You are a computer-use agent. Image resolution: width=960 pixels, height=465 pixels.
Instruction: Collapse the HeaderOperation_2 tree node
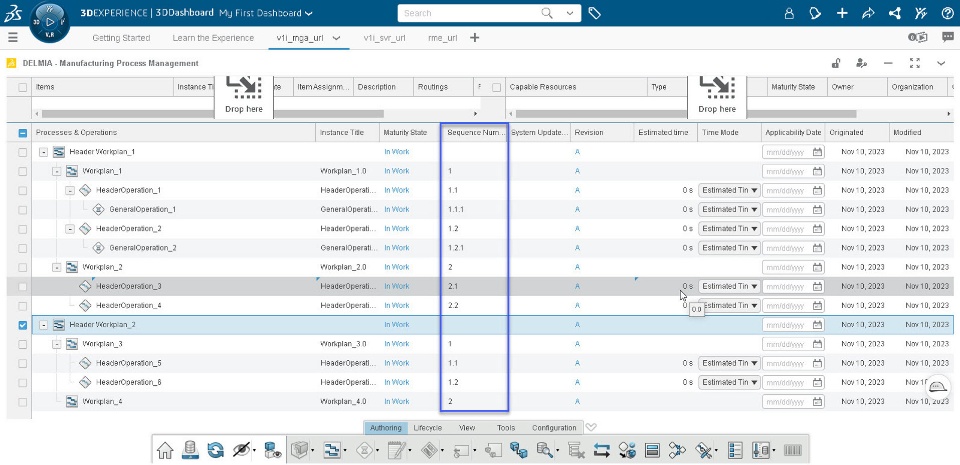(70, 229)
